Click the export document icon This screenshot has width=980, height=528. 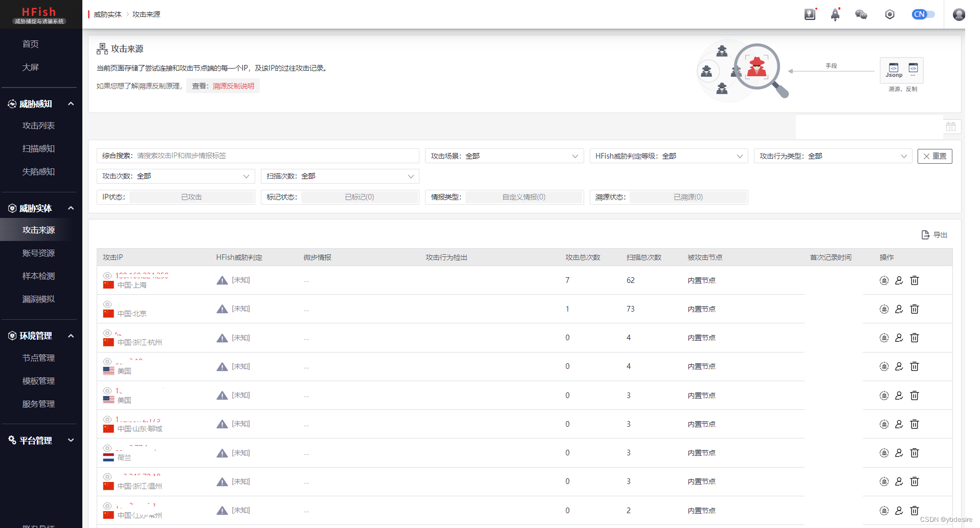pyautogui.click(x=925, y=235)
